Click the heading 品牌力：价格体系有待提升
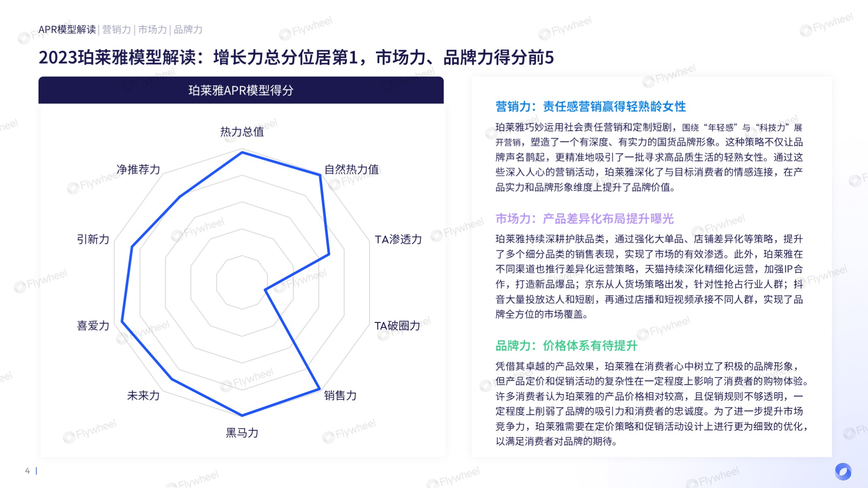Viewport: 868px width, 488px height. click(567, 346)
